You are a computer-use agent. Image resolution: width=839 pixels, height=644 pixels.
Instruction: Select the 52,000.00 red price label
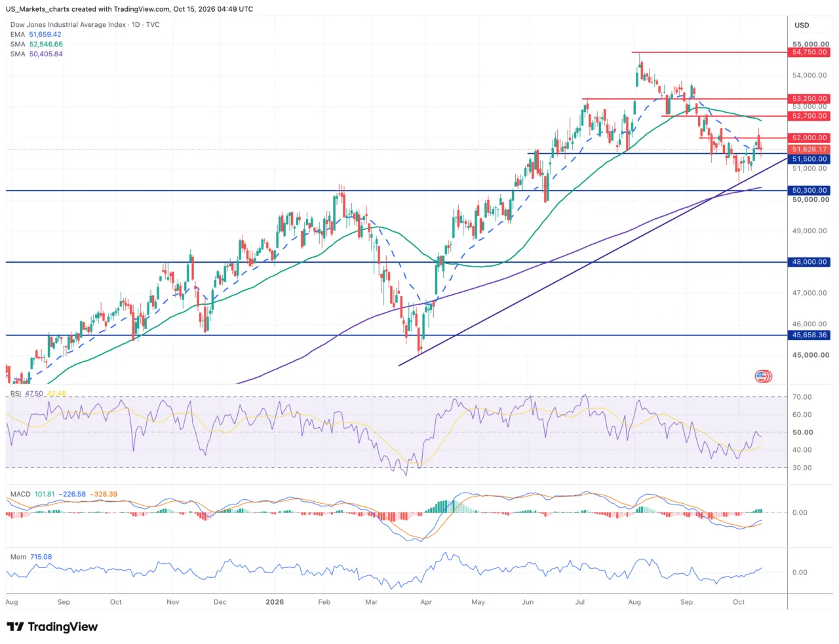(810, 138)
